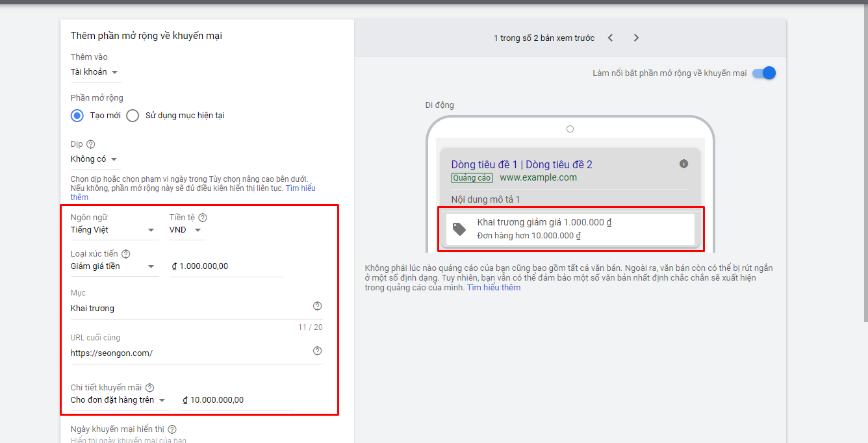Click the Khai trương text field
The image size is (868, 443).
tap(189, 309)
